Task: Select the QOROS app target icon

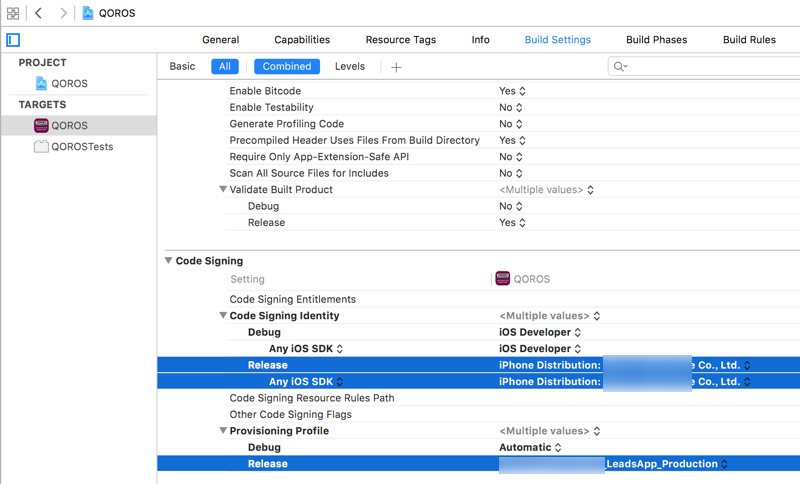Action: click(41, 125)
